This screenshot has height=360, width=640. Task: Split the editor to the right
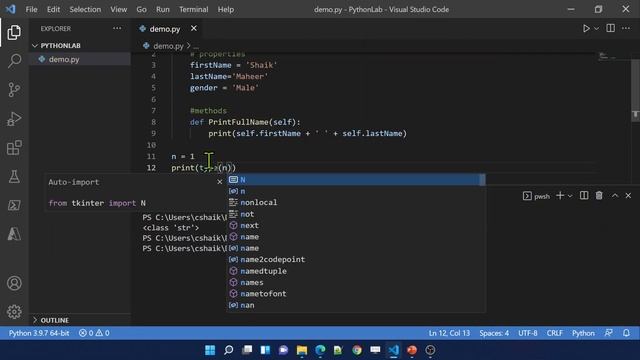click(611, 28)
